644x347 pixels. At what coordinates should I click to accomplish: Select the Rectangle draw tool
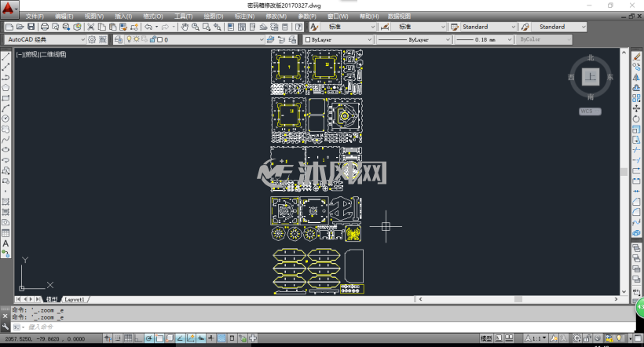click(x=5, y=98)
